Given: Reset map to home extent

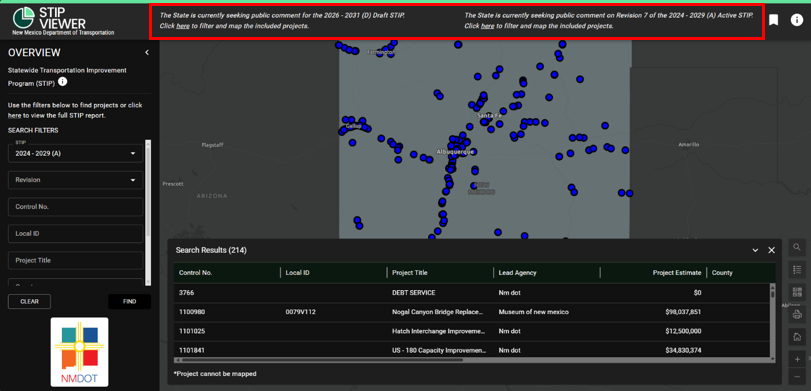Looking at the screenshot, I should click(x=797, y=337).
